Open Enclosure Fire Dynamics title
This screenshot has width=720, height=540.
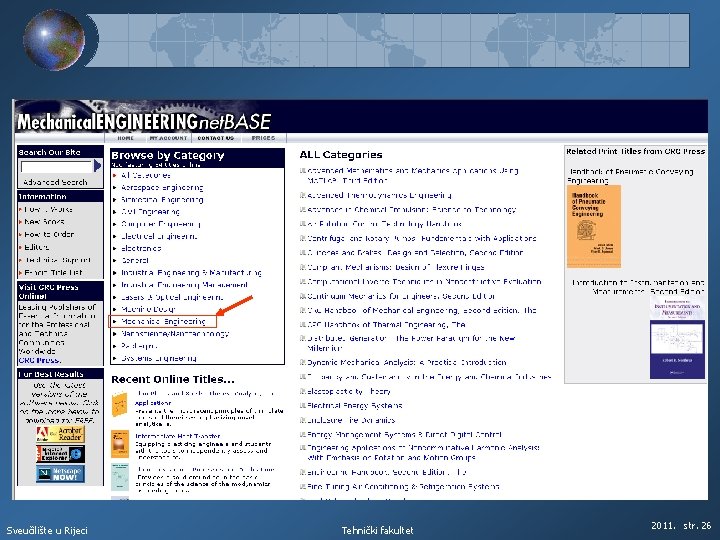351,420
